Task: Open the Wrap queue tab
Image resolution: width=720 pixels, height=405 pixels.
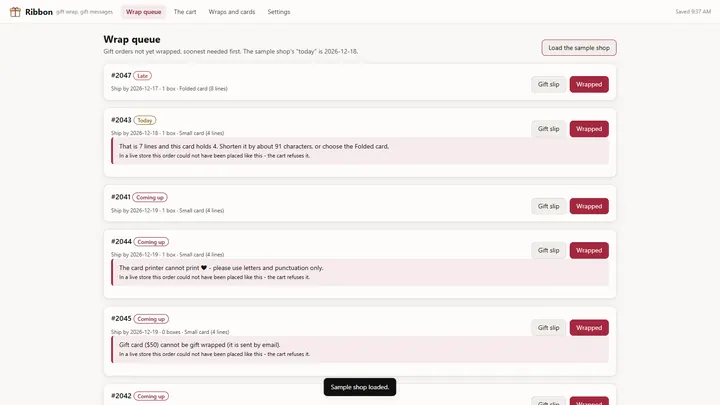Action: click(143, 12)
